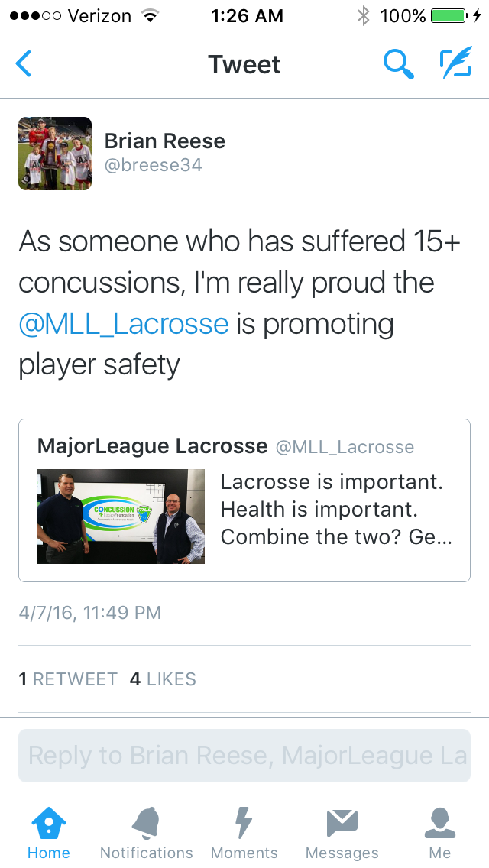Open the Brian Reese display name
Viewport: 489px width, 868px height.
(x=164, y=141)
